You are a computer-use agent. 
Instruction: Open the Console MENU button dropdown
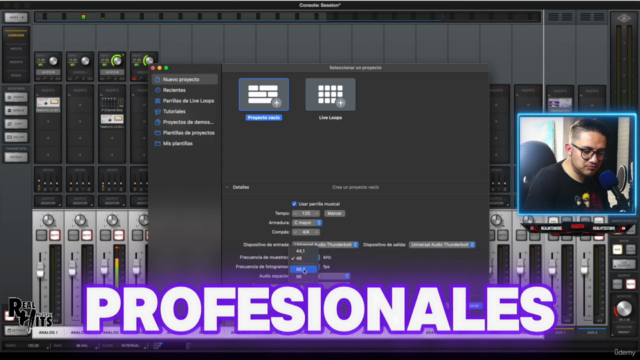16,18
